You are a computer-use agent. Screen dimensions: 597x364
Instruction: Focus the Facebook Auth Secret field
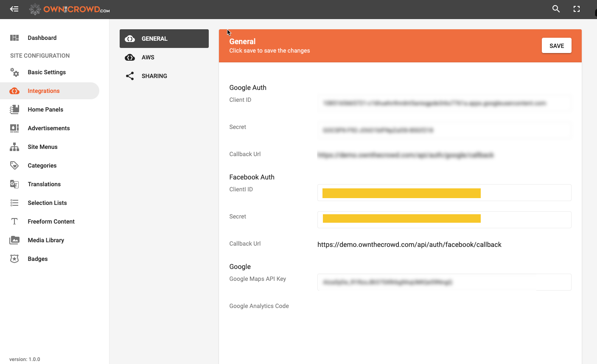tap(444, 219)
